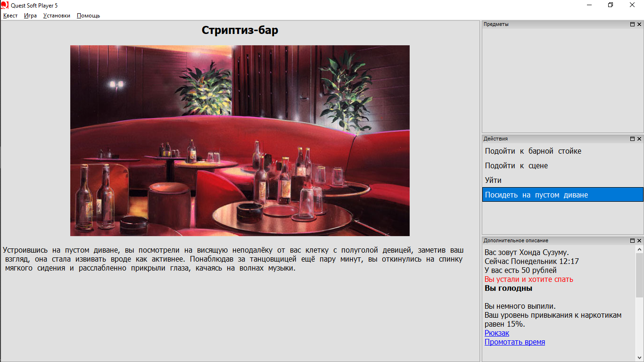Click text Вас зовут Хонда Сузуму

(x=527, y=252)
